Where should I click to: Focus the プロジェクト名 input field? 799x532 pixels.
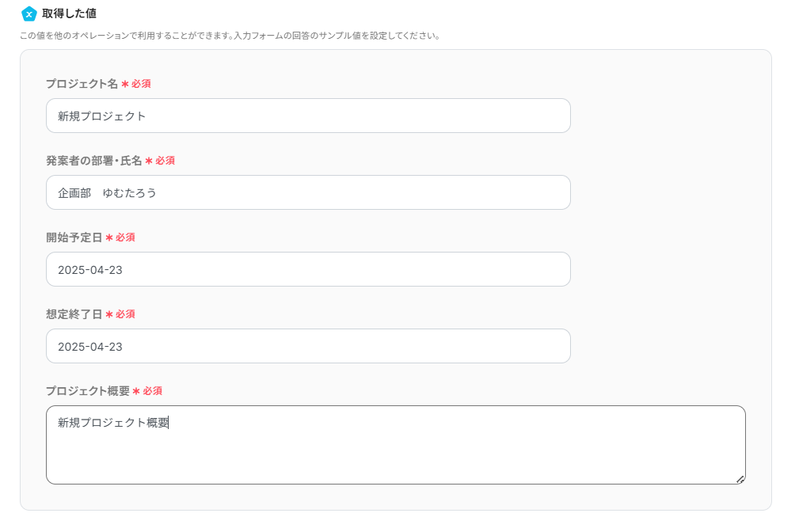(x=308, y=116)
